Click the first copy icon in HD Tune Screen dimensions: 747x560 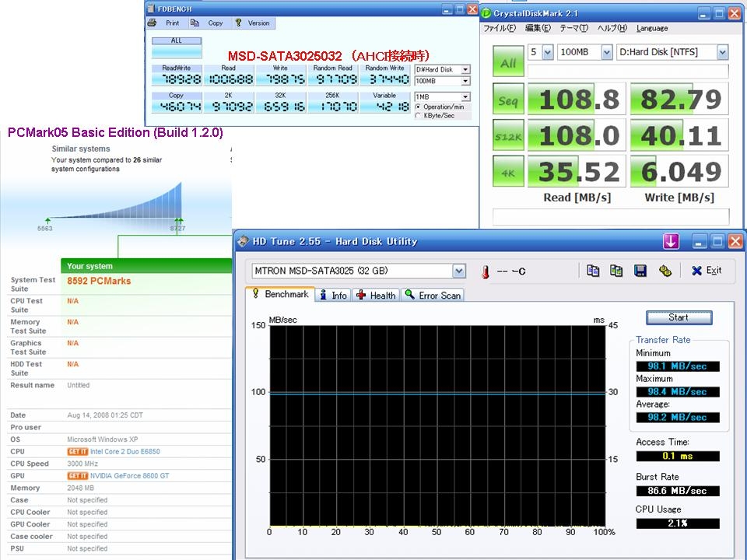coord(593,271)
